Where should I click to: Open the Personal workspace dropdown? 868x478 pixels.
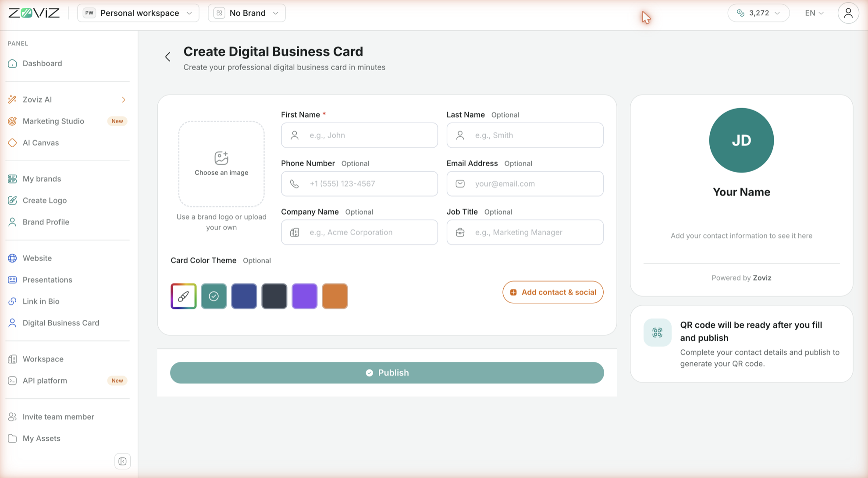coord(138,13)
